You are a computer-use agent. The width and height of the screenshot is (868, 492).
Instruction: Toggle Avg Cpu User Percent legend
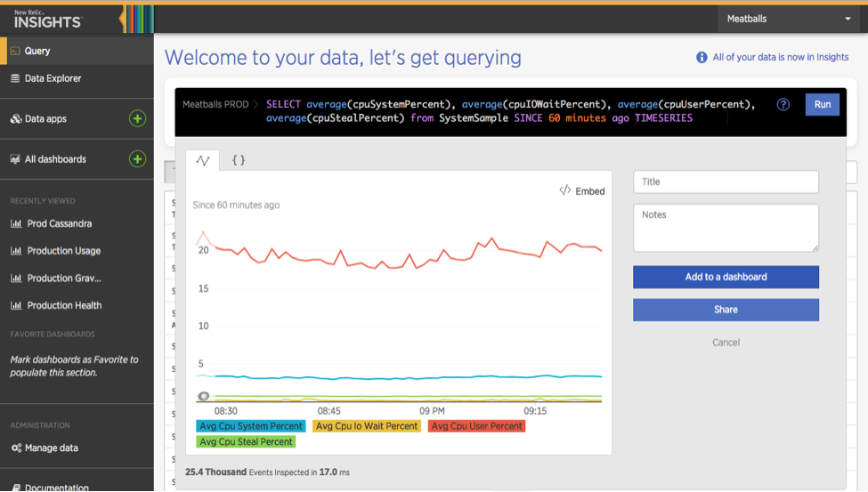coord(476,426)
